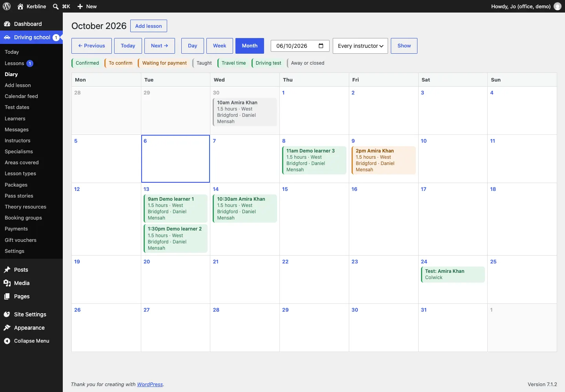Open the Settings submenu item

15,251
